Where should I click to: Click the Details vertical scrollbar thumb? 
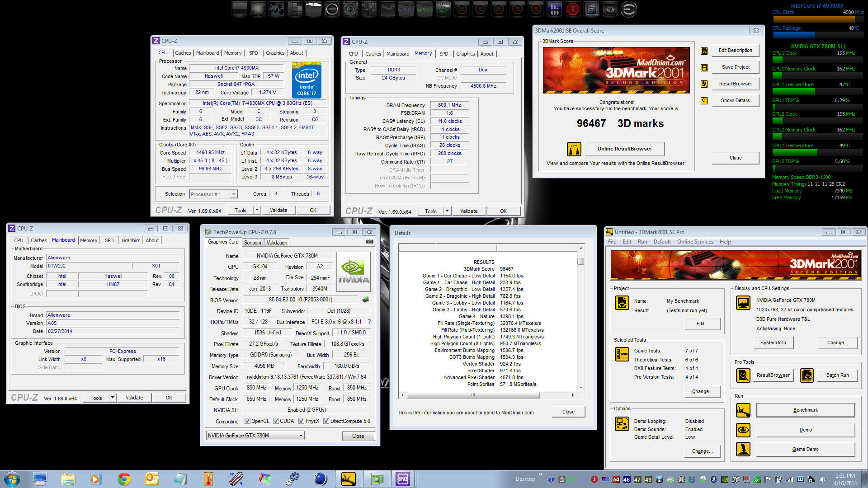581,261
